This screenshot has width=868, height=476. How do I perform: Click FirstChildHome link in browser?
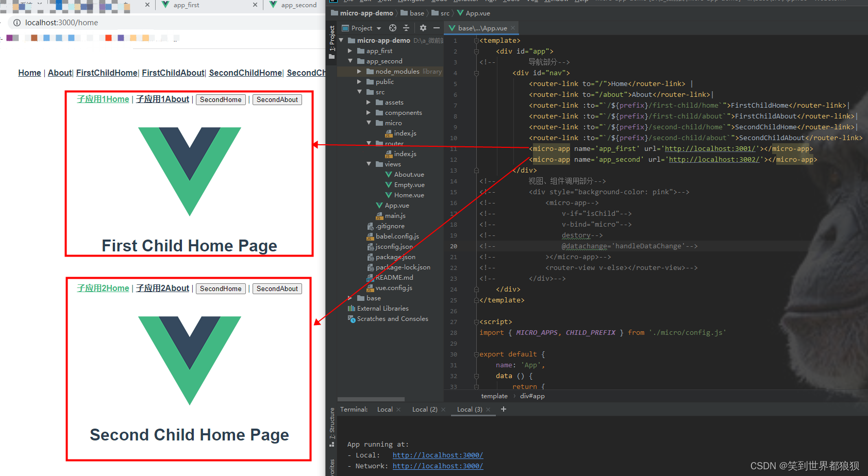[x=107, y=73]
